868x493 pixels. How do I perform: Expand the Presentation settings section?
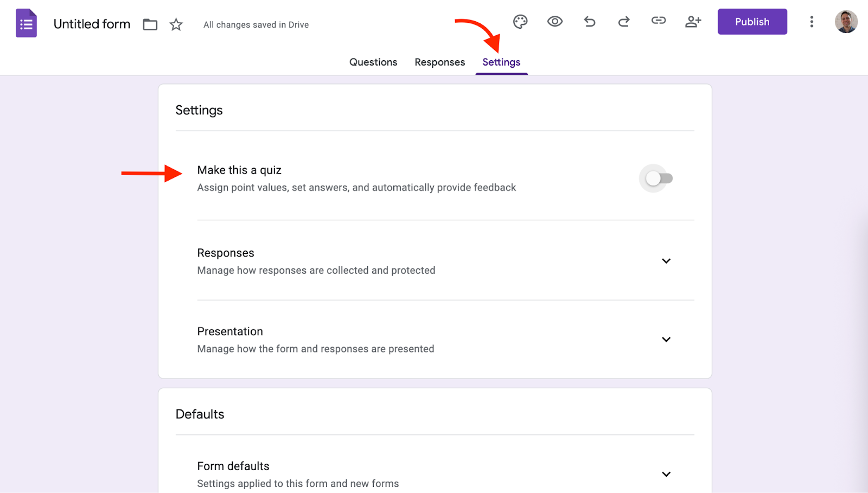[x=666, y=340]
